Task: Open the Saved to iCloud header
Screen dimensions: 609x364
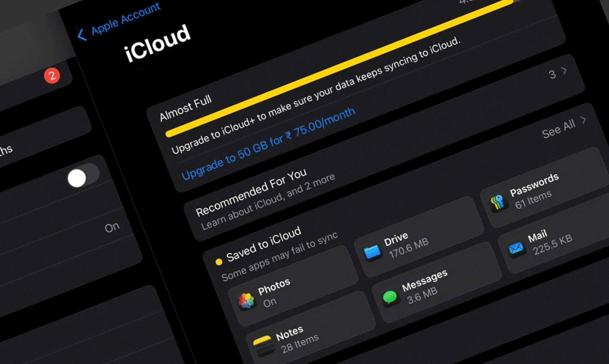Action: tap(263, 244)
